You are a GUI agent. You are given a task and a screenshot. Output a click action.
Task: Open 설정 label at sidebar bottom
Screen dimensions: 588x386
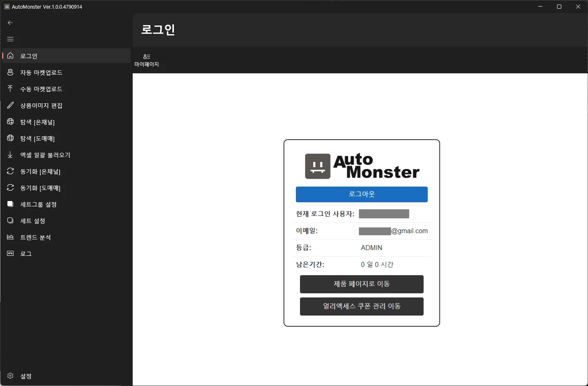click(26, 376)
